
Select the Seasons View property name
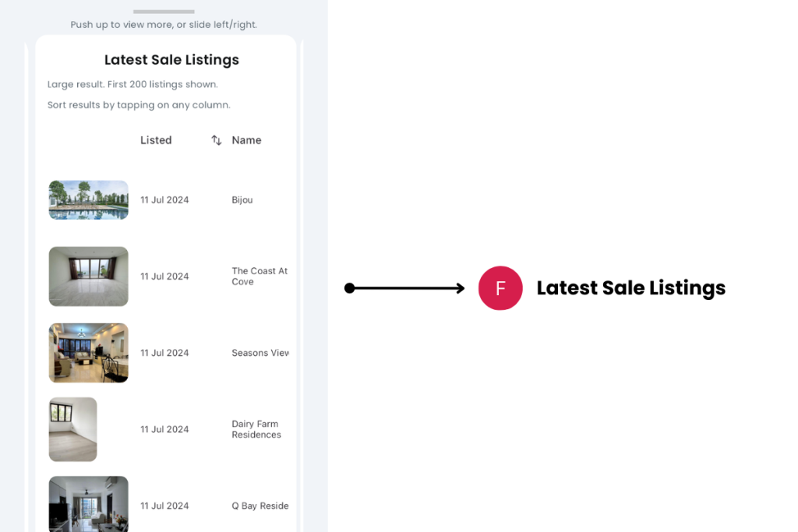(260, 353)
